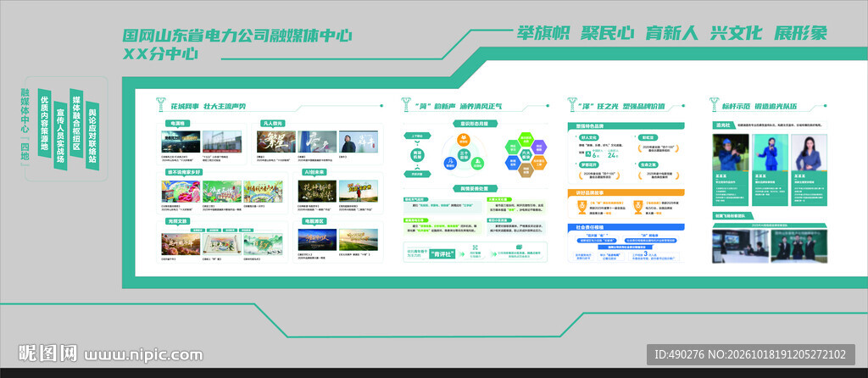
Task: Click the blue 社会责任根植 header bar
Action: tap(626, 227)
